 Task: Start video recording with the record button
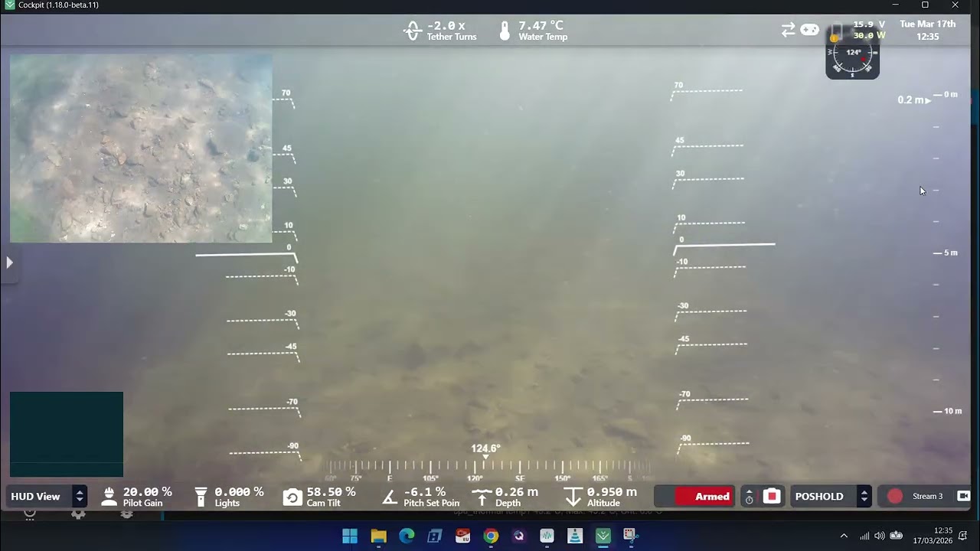771,497
